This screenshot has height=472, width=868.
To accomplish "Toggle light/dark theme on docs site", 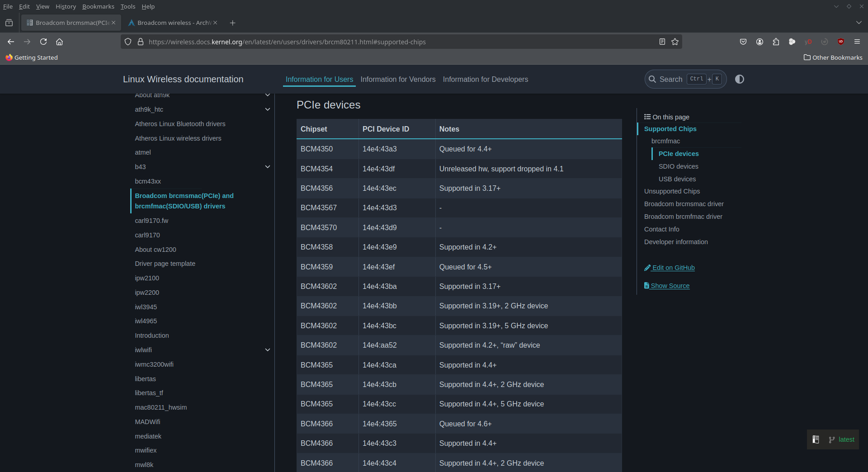I will 740,79.
